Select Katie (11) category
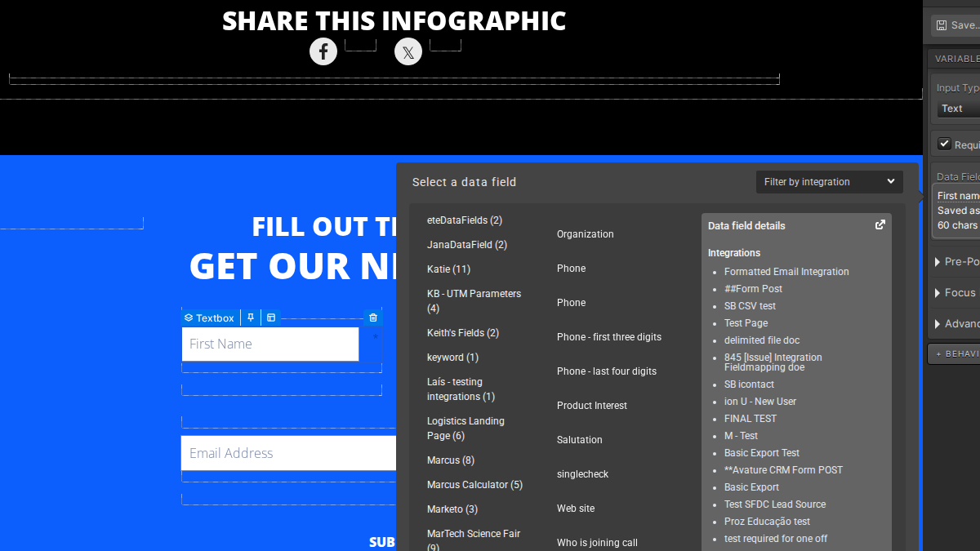Viewport: 980px width, 551px height. [448, 269]
